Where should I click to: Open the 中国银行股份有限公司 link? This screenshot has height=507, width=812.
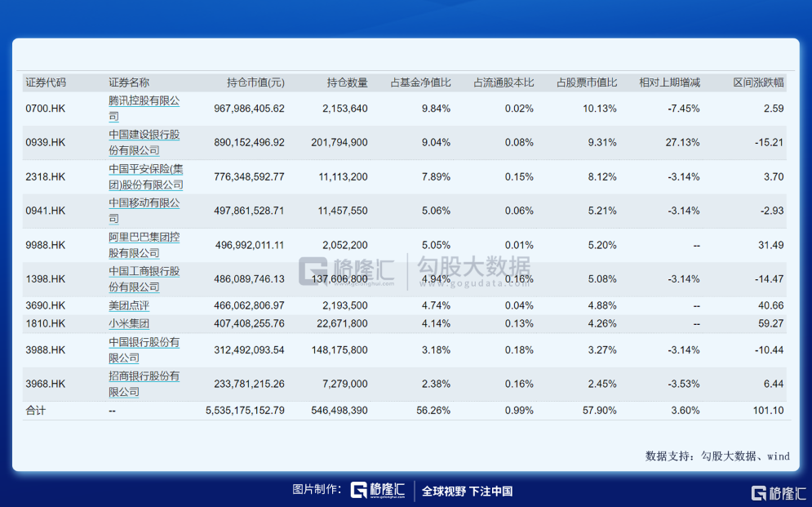pos(144,350)
